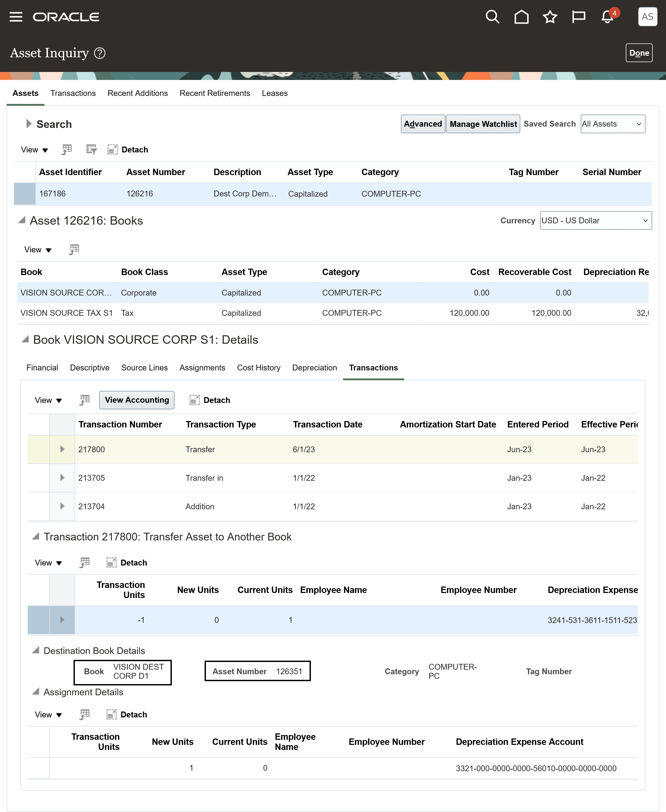Image resolution: width=666 pixels, height=812 pixels.
Task: Click the View Accounting button
Action: pos(137,400)
